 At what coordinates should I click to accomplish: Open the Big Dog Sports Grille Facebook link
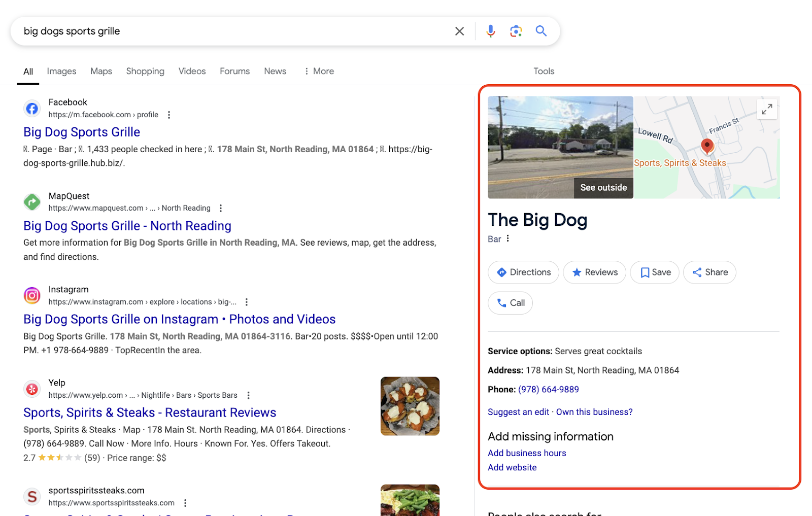point(82,132)
